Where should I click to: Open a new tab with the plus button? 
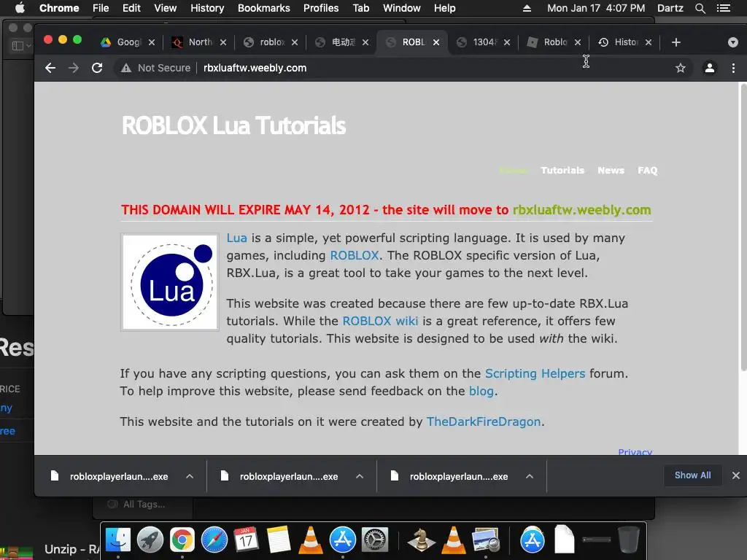click(x=676, y=42)
